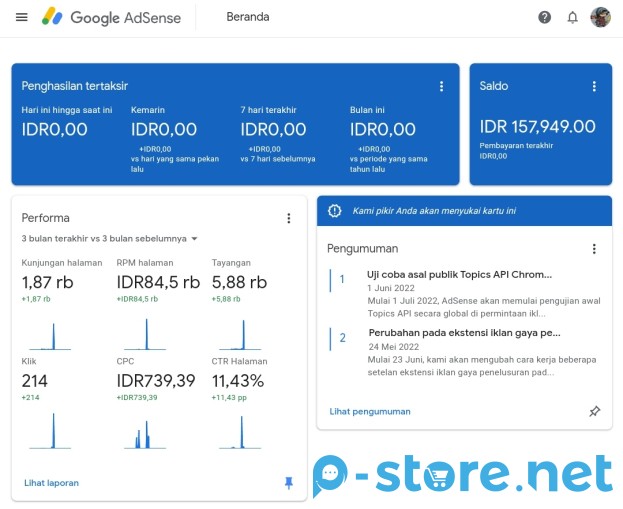Open the account profile avatar

(600, 17)
